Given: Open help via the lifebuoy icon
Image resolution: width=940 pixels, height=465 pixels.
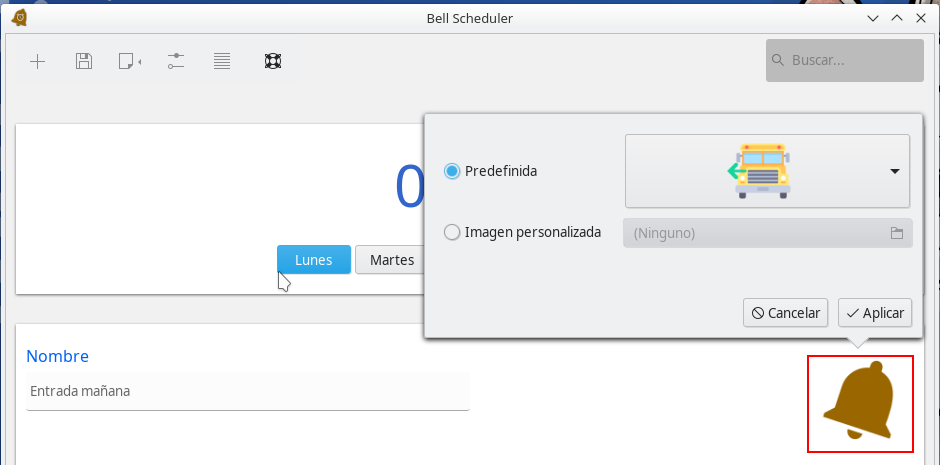Looking at the screenshot, I should coord(272,62).
